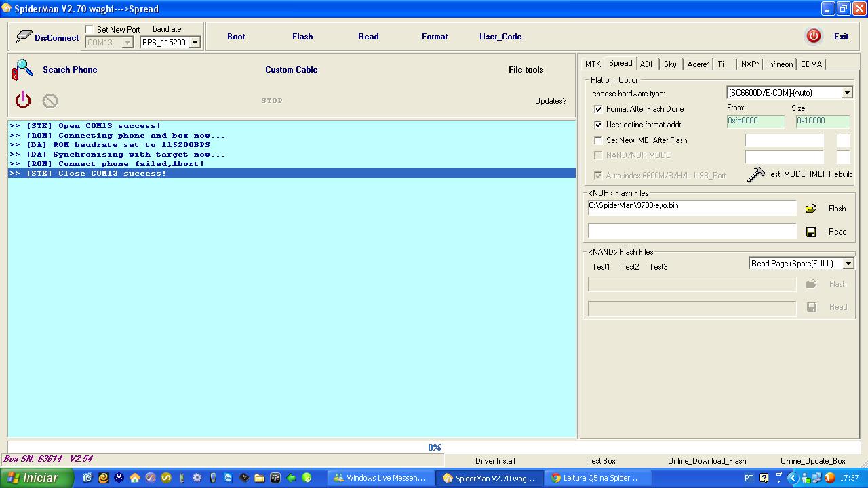Expand hidden tray icons arrow
Screen dimensions: 868x488
point(791,478)
